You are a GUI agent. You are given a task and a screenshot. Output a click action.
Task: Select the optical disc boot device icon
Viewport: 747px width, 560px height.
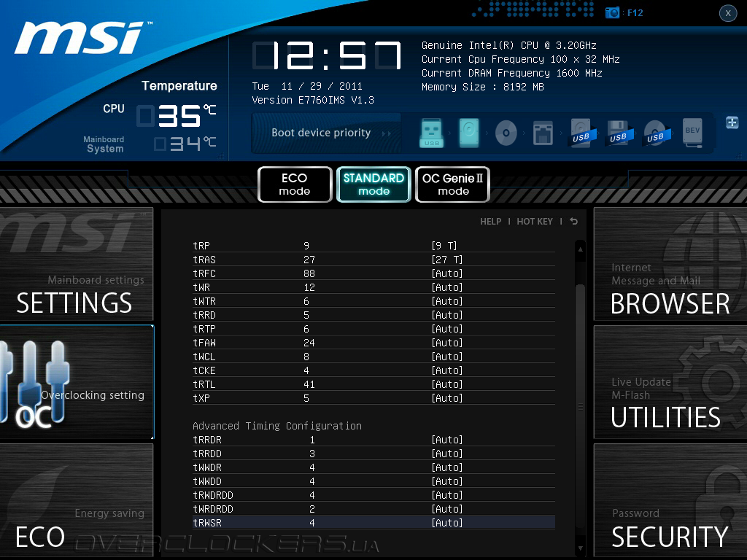[506, 133]
